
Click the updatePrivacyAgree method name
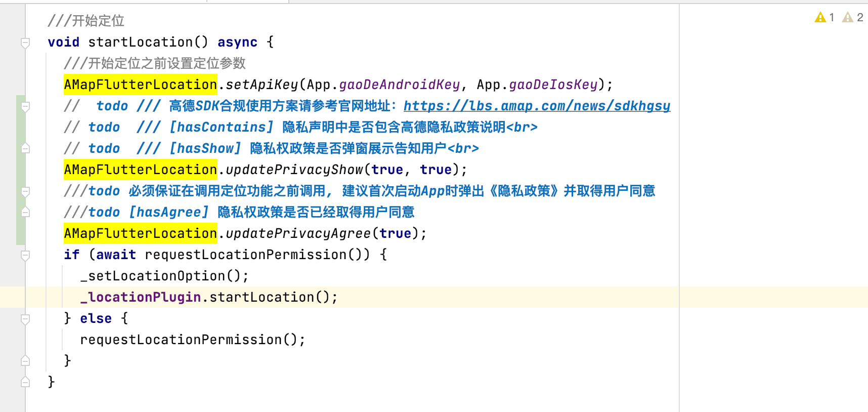pyautogui.click(x=298, y=233)
